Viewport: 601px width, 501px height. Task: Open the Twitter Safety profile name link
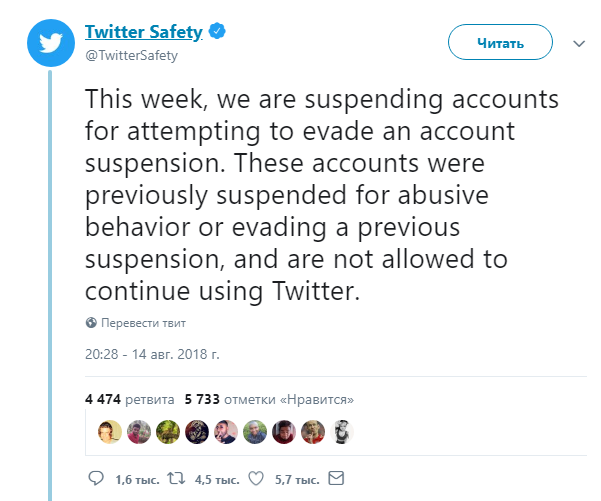click(x=143, y=33)
